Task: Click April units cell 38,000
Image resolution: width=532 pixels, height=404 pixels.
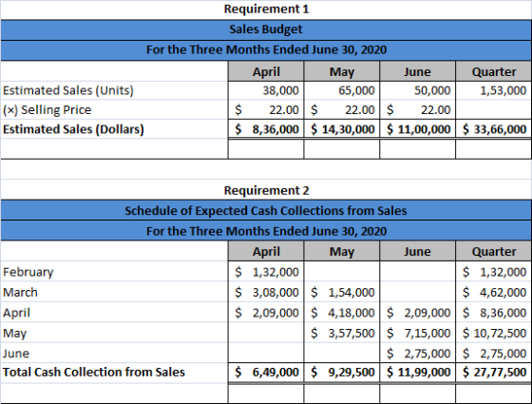Action: [x=266, y=90]
